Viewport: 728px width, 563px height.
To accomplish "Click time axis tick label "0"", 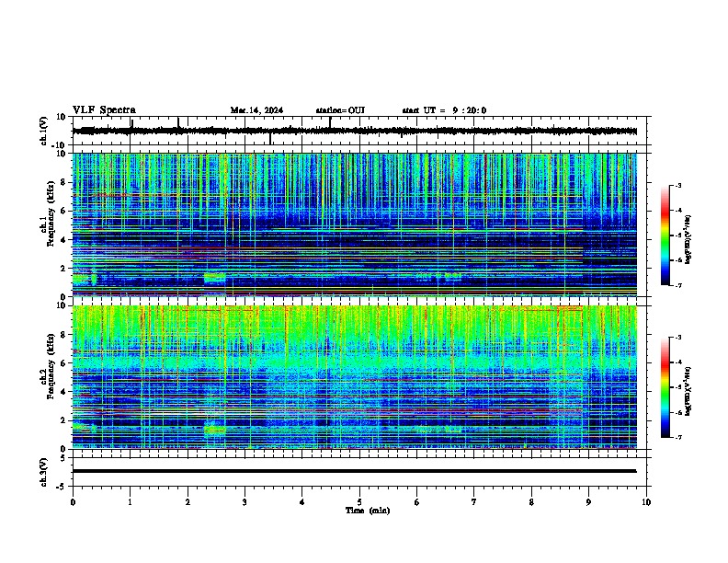I will click(x=73, y=502).
